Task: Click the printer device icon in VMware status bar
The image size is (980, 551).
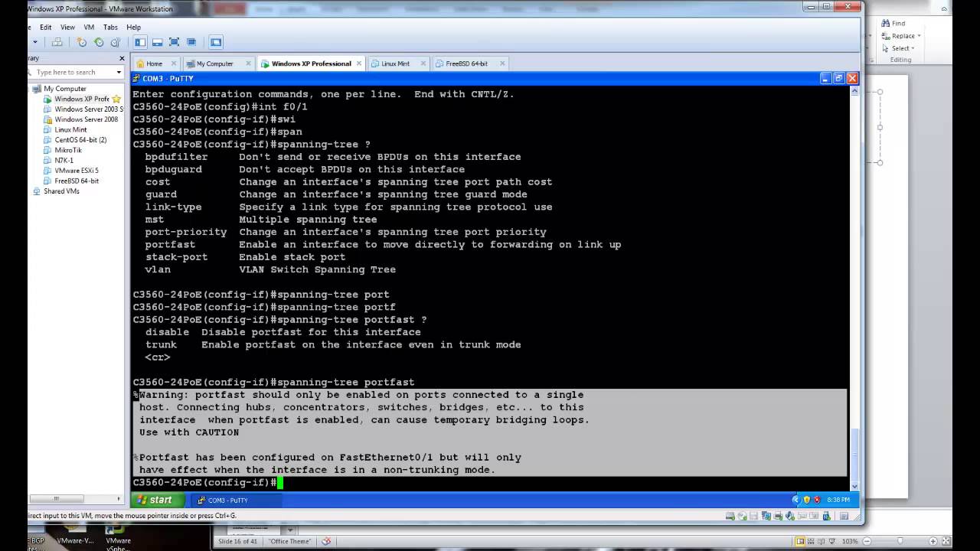Action: pos(778,516)
